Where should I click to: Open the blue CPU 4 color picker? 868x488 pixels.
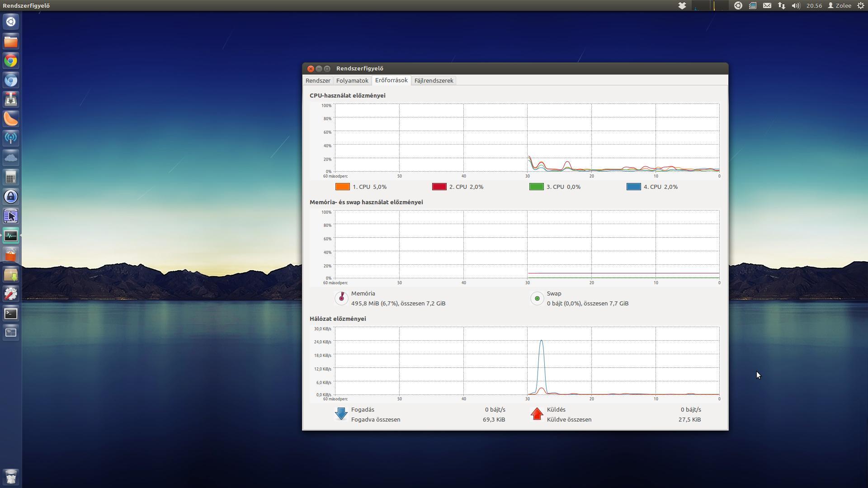click(633, 187)
